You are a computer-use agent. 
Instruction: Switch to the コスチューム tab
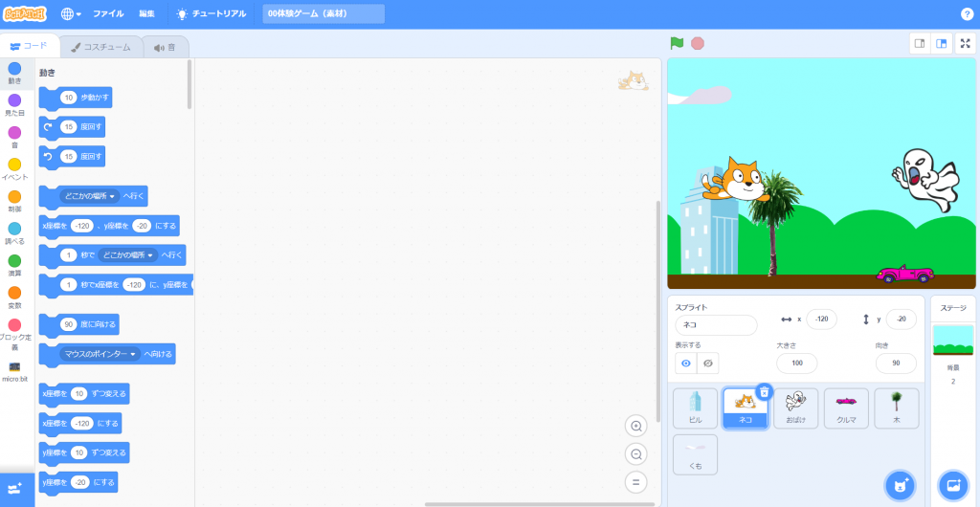pos(100,47)
